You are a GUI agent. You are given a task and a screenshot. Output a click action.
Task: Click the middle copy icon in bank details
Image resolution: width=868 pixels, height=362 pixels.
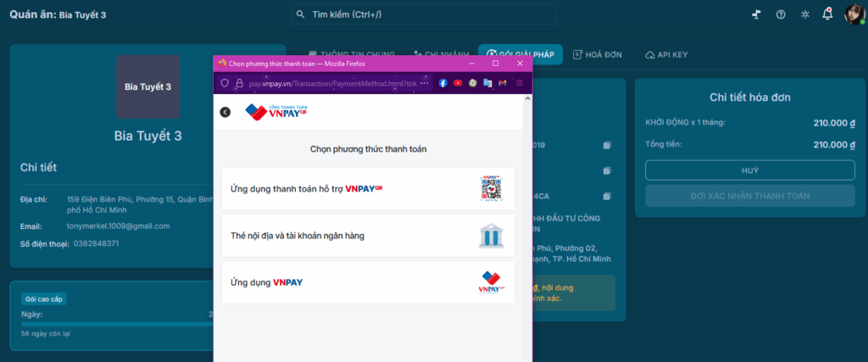607,170
